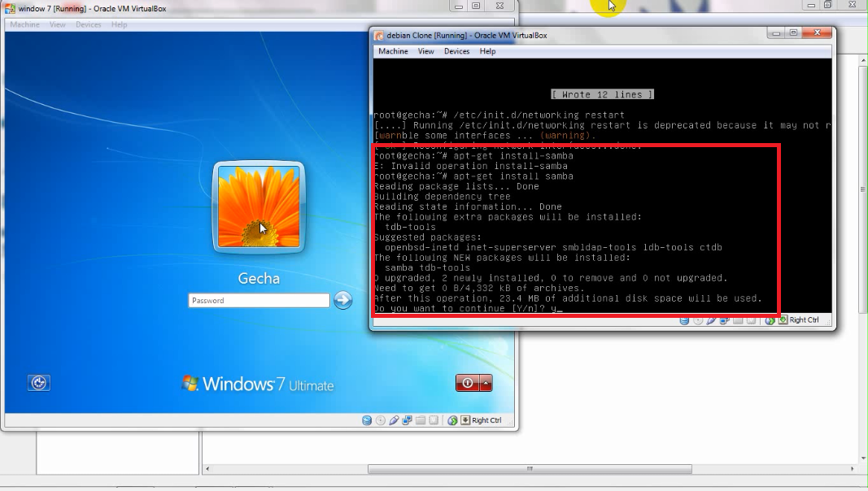Minimize the window 7 VirtualBox window
The image size is (868, 491).
click(458, 6)
